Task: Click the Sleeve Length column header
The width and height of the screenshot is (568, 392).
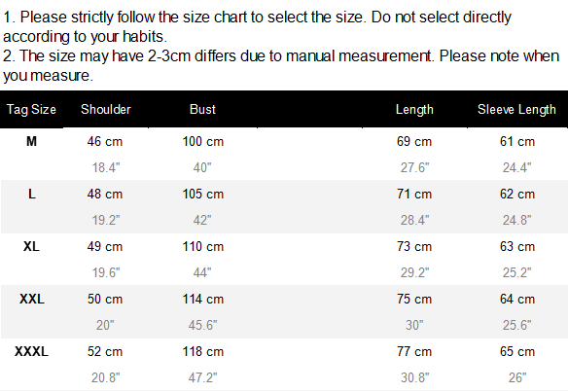Action: [x=516, y=109]
